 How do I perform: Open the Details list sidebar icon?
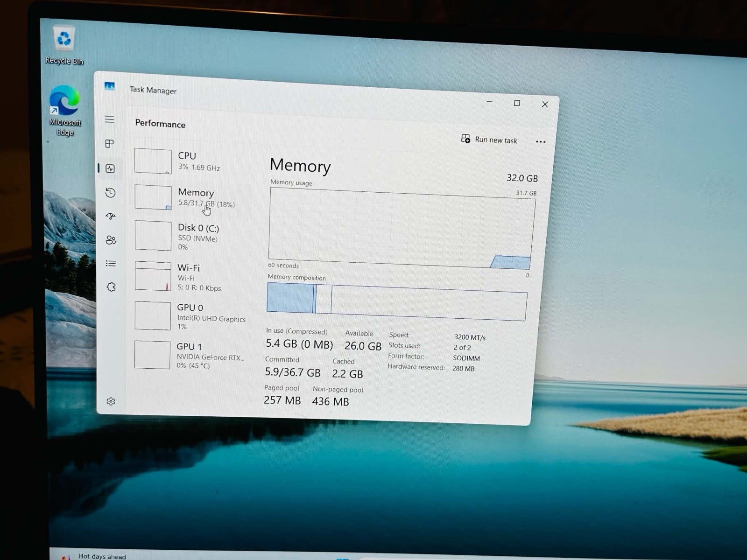tap(111, 264)
